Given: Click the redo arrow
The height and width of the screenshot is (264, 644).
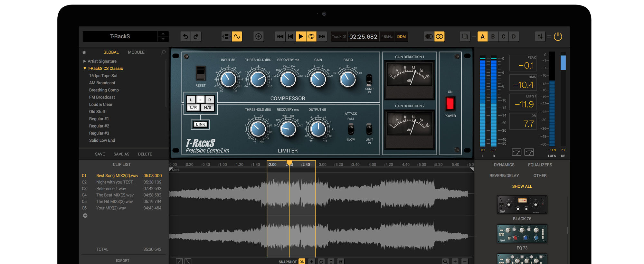Looking at the screenshot, I should [x=196, y=36].
